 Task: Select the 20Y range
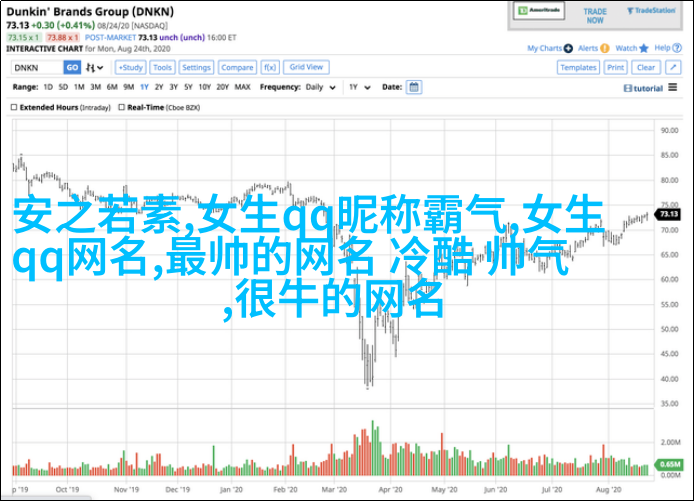(x=223, y=87)
